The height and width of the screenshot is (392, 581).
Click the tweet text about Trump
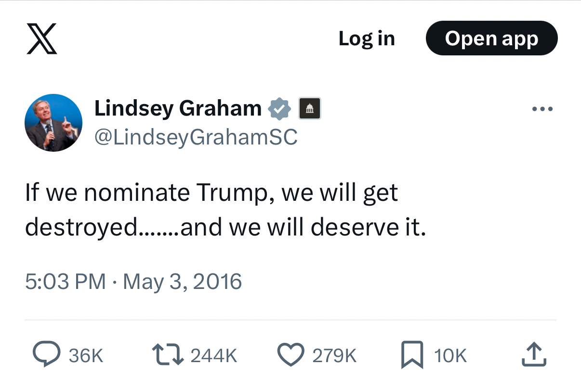tap(225, 210)
